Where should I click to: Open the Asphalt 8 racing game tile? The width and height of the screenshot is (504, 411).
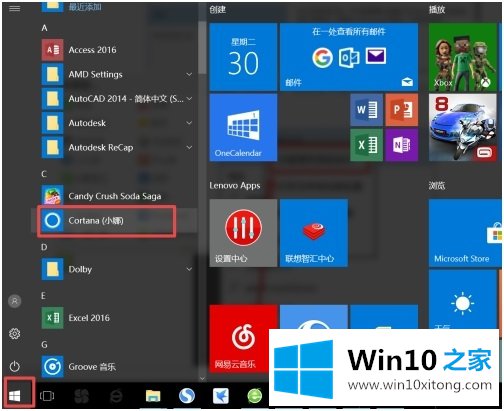pos(463,127)
